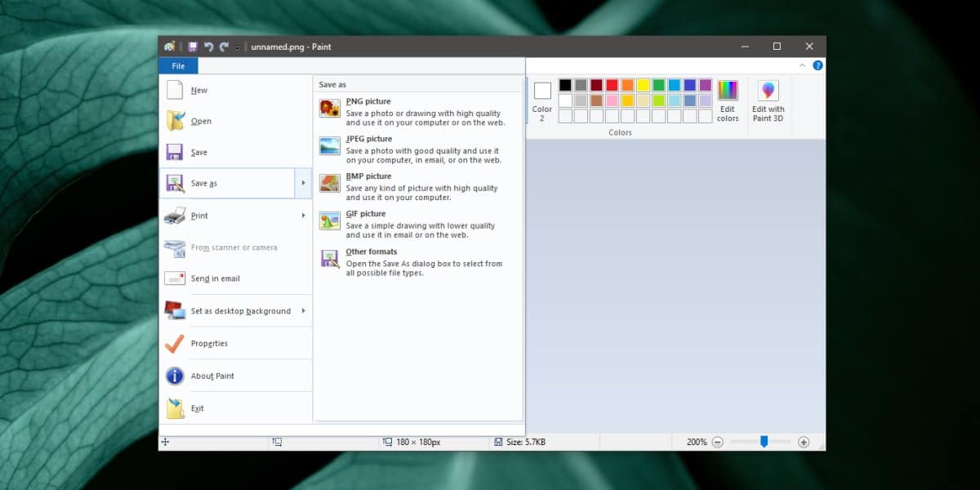The width and height of the screenshot is (980, 490).
Task: Pick the orange color swatch
Action: [627, 85]
